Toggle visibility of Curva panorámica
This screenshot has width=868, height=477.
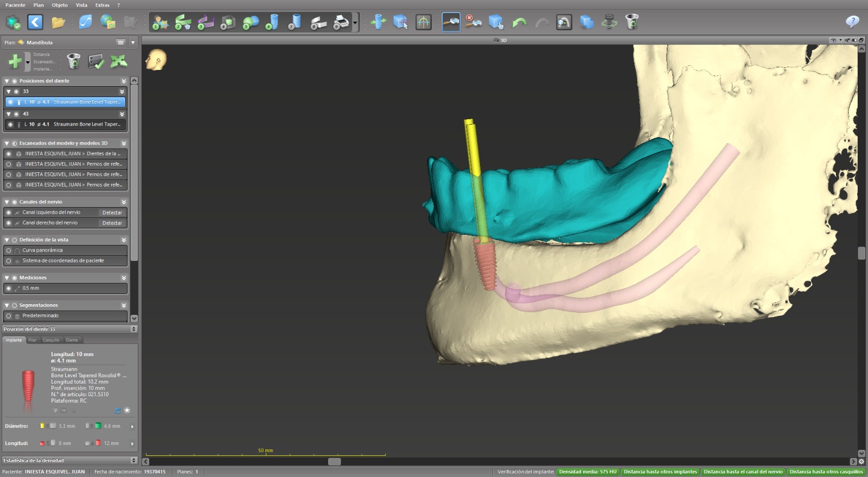click(9, 250)
